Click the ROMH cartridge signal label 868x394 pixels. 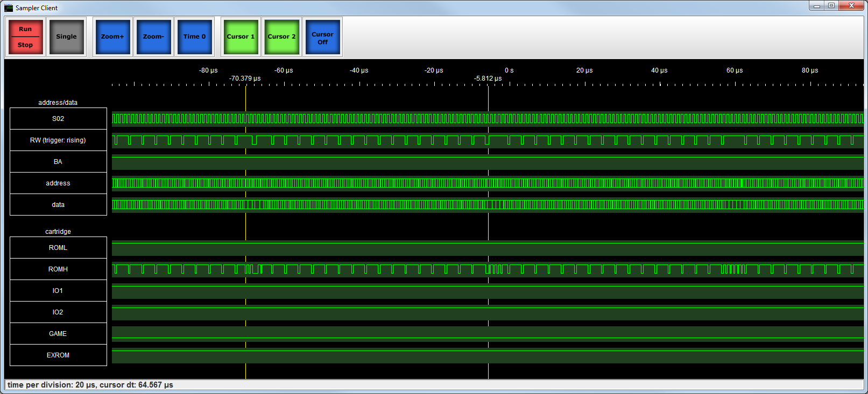[x=58, y=269]
